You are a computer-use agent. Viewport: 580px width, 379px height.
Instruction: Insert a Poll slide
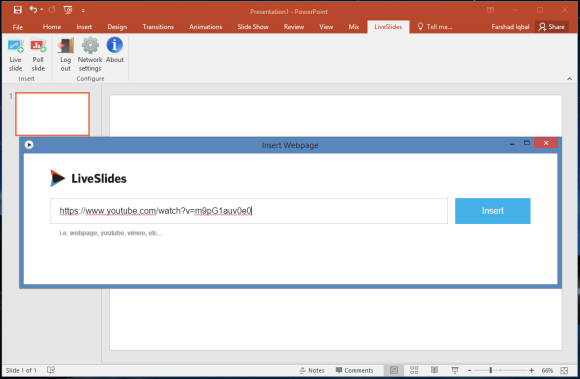(38, 54)
